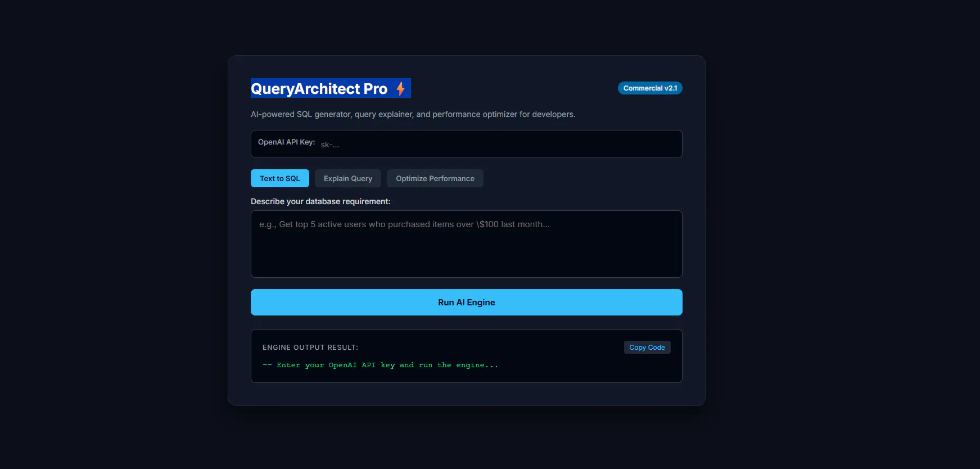Switch to the Text to SQL tab
Image resolution: width=980 pixels, height=469 pixels.
point(280,178)
